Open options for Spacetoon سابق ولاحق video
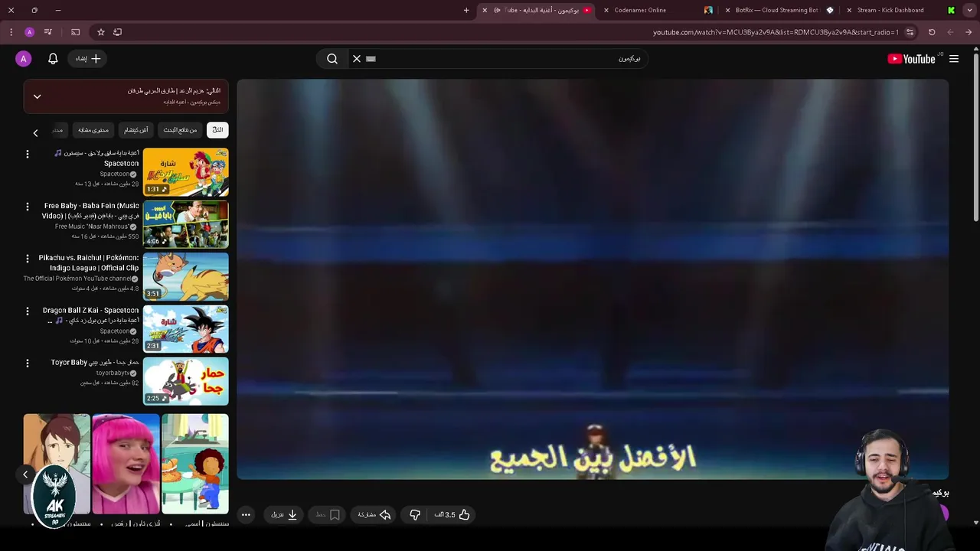Screen dimensions: 980x551 point(28,155)
